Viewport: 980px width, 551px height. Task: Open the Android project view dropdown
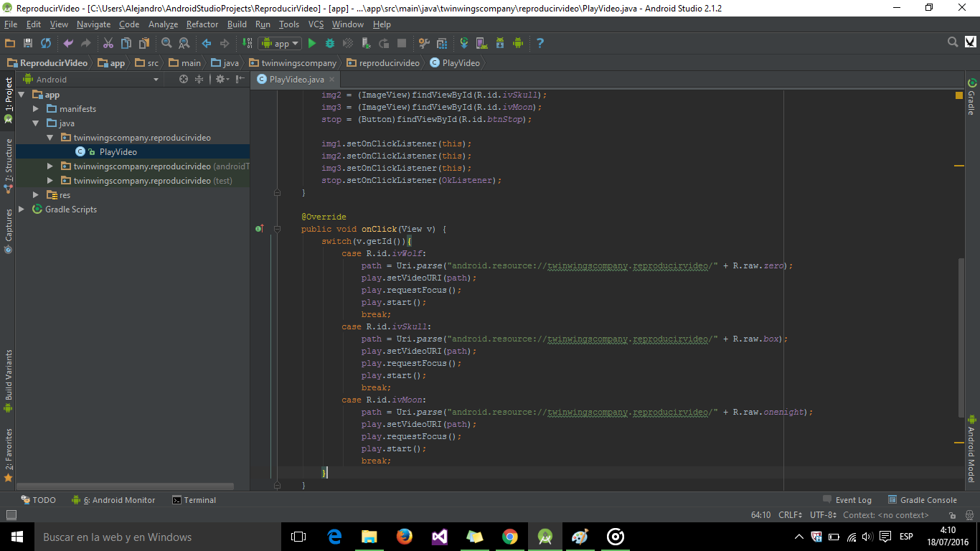92,80
